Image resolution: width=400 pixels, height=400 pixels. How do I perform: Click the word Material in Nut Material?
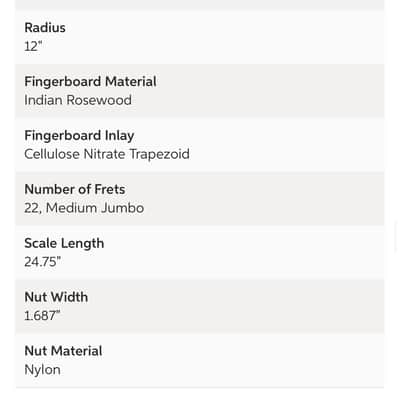tap(77, 351)
